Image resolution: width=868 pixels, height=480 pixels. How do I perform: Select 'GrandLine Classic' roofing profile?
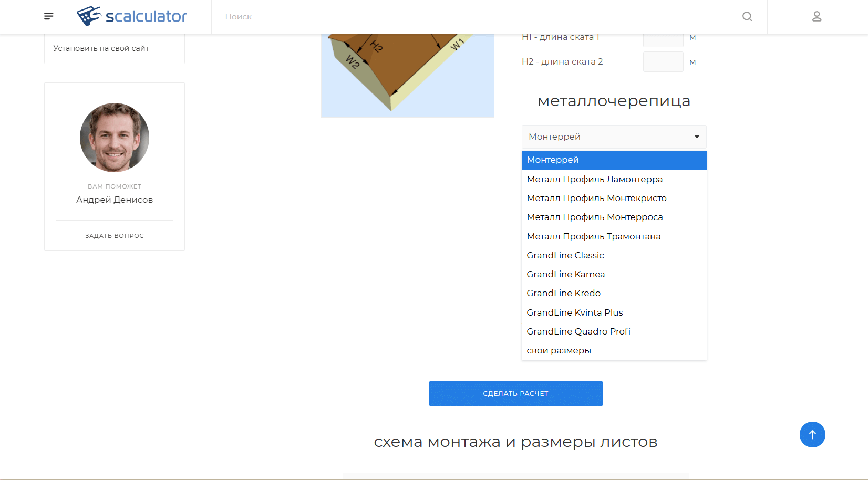click(x=565, y=255)
